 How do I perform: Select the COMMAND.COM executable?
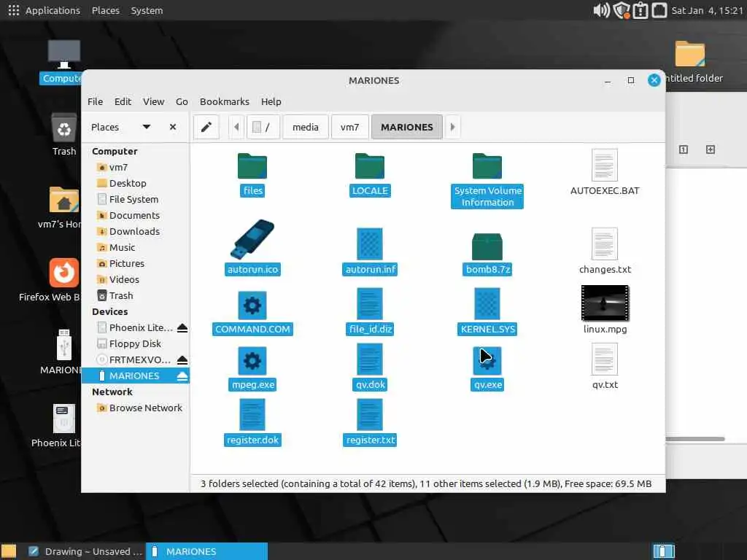click(x=252, y=306)
